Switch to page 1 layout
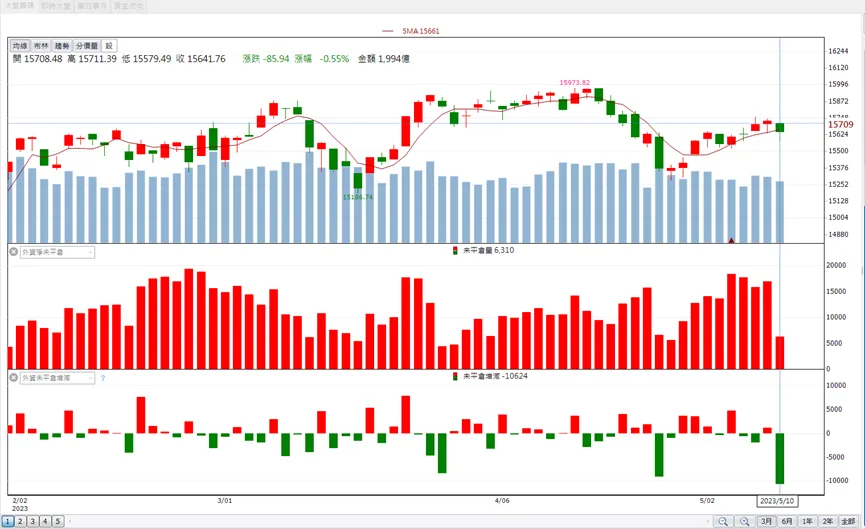865x529 pixels. click(8, 521)
